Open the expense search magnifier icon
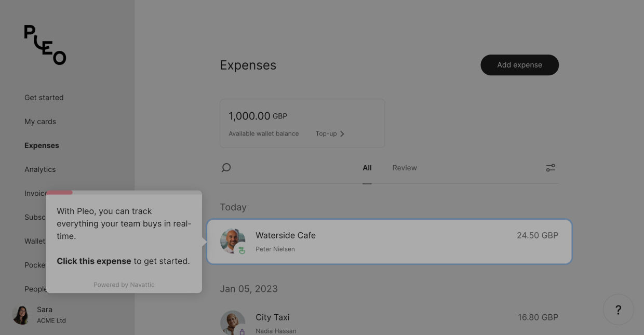The height and width of the screenshot is (335, 644). click(x=226, y=168)
